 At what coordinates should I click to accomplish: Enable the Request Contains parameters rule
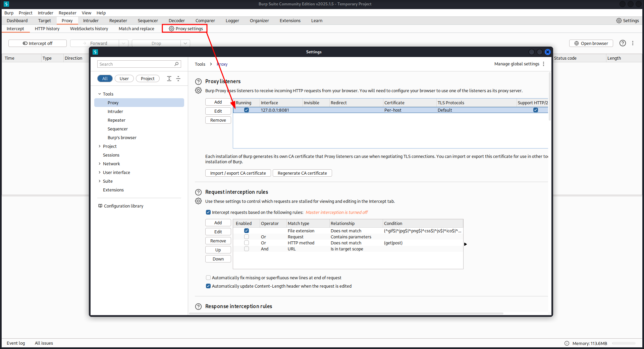click(x=247, y=237)
